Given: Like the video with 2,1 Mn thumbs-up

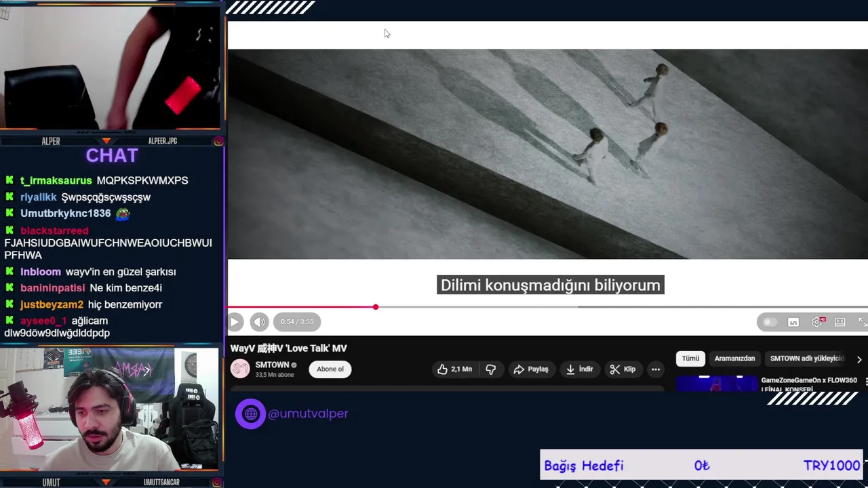Looking at the screenshot, I should pyautogui.click(x=454, y=369).
